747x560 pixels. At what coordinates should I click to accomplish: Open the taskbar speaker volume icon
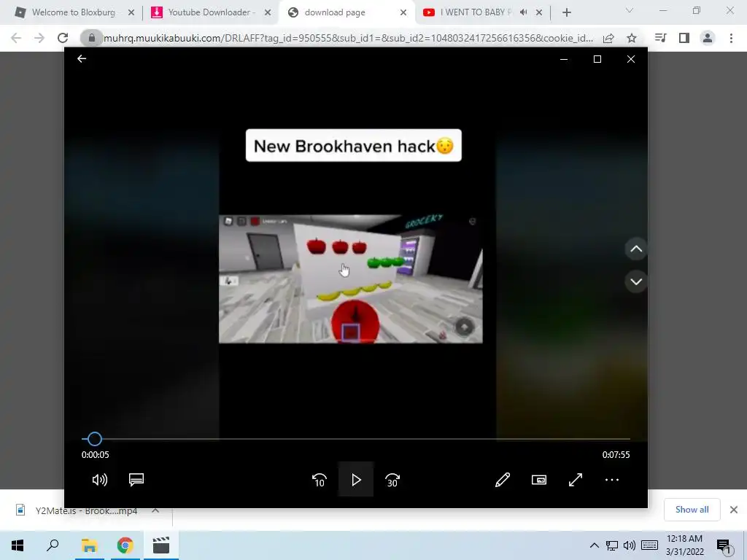point(630,545)
